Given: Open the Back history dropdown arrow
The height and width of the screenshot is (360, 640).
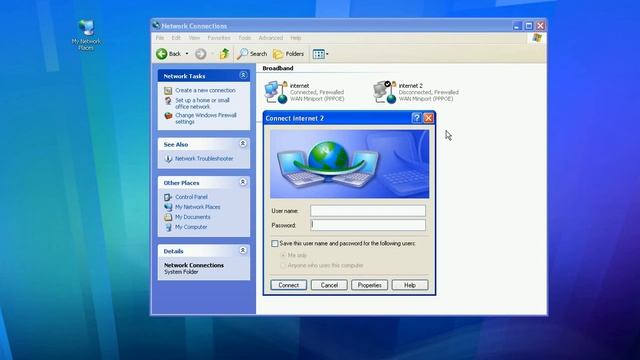Looking at the screenshot, I should pos(187,53).
